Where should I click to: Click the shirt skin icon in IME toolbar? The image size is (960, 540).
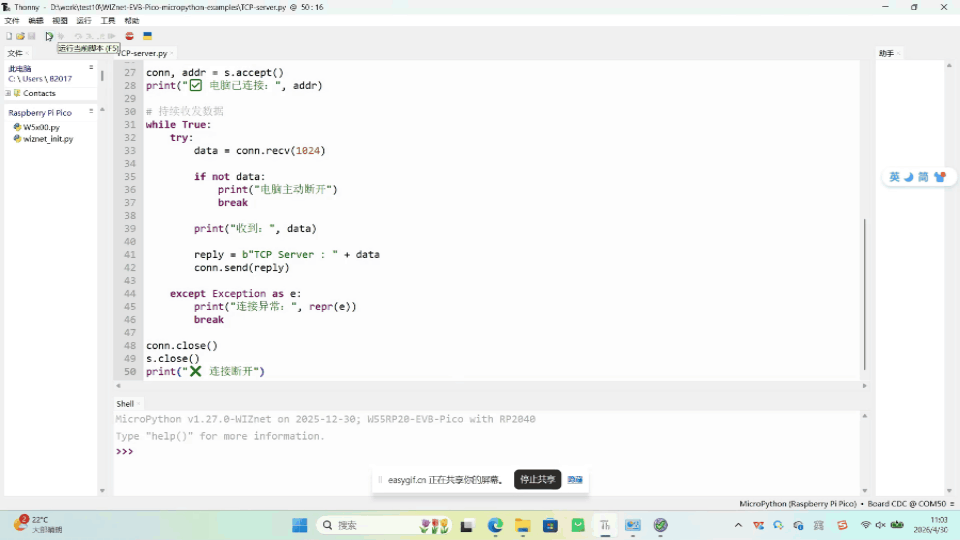[x=940, y=177]
